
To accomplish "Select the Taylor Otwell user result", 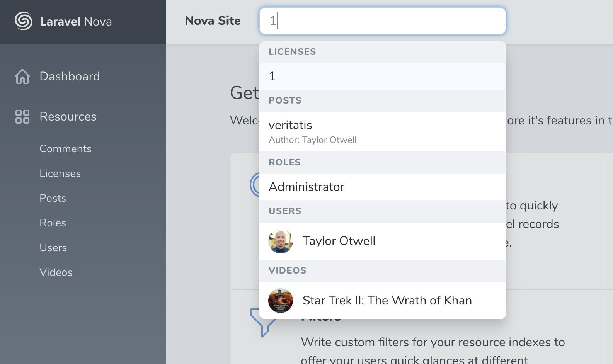I will (383, 241).
